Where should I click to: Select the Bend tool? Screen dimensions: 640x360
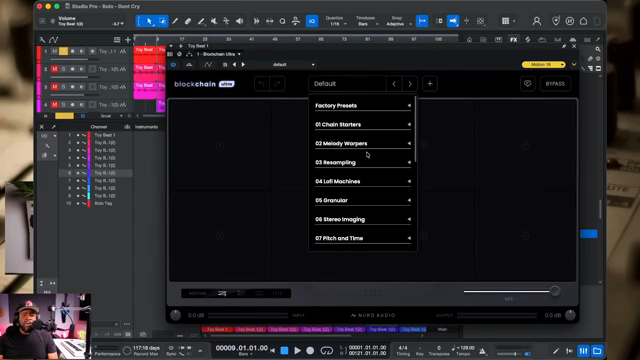[x=227, y=21]
